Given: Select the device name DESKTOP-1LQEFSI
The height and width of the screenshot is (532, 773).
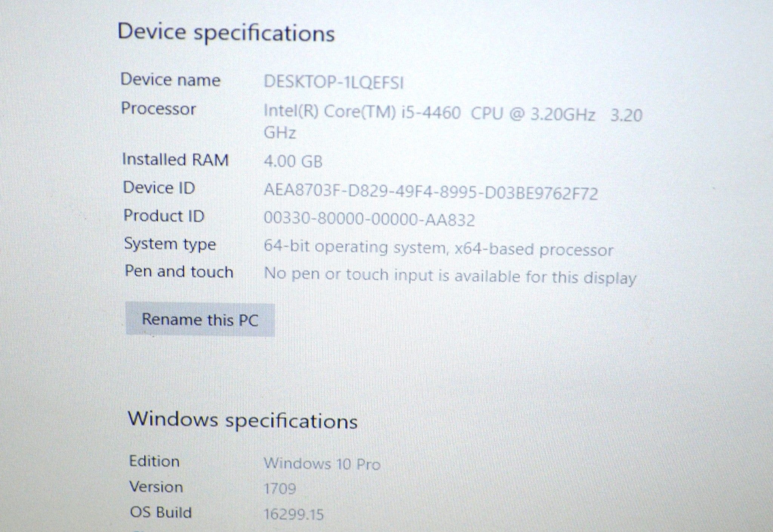Looking at the screenshot, I should 334,82.
